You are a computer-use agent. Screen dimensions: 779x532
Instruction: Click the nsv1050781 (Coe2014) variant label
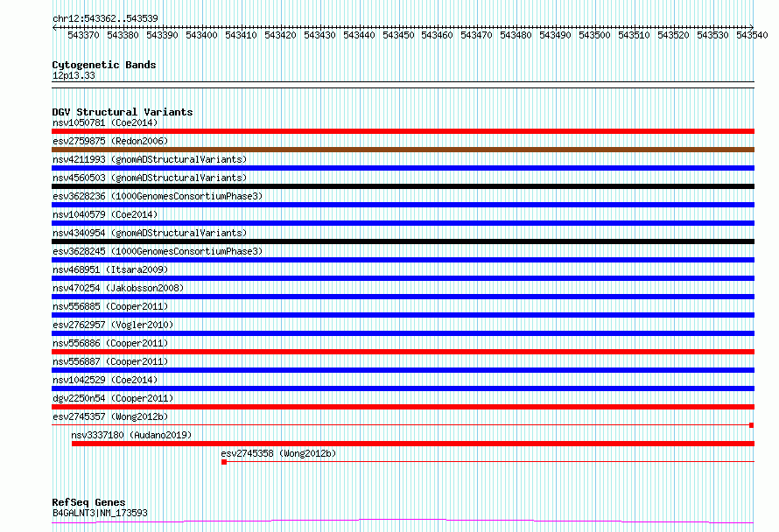[x=105, y=122]
